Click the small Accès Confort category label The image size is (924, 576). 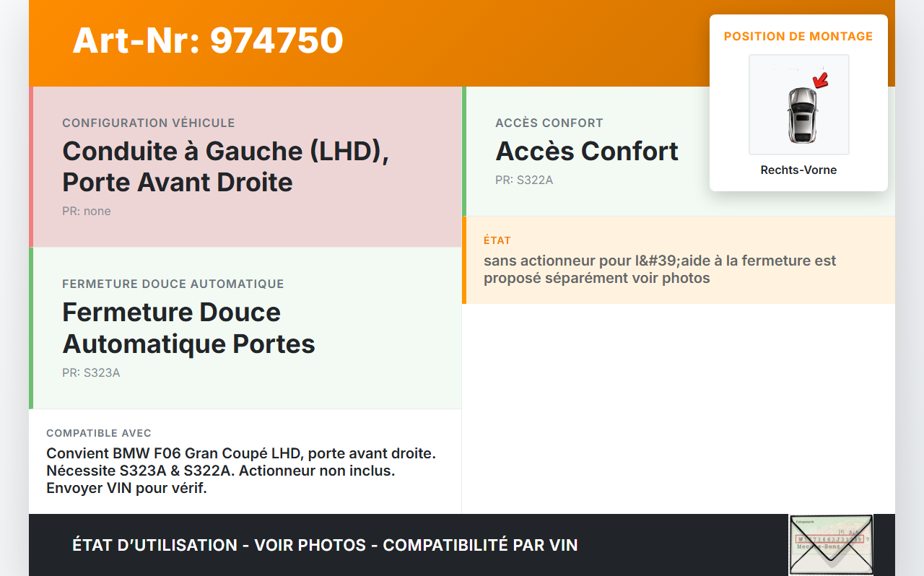click(549, 123)
